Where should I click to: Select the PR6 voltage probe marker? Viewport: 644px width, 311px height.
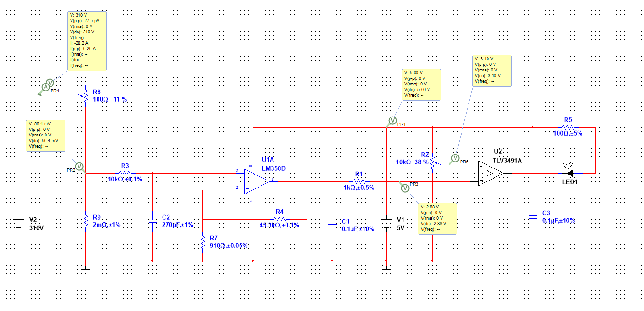(x=455, y=158)
